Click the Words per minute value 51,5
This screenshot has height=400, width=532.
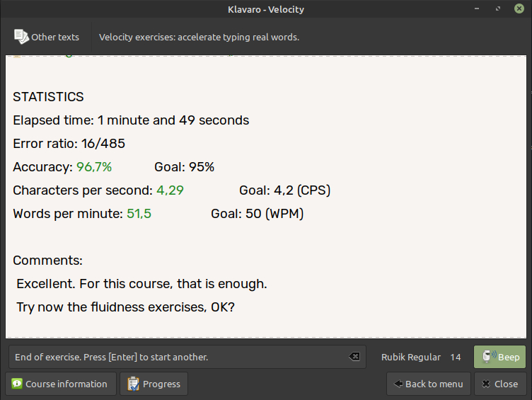[139, 214]
